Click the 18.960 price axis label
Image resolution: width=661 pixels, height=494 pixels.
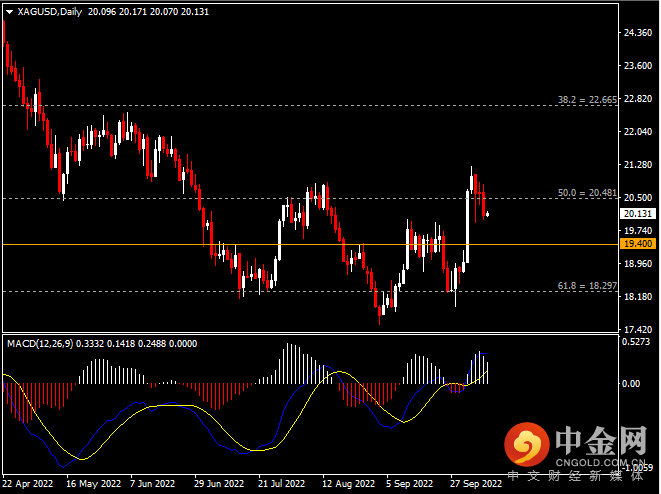pyautogui.click(x=638, y=264)
